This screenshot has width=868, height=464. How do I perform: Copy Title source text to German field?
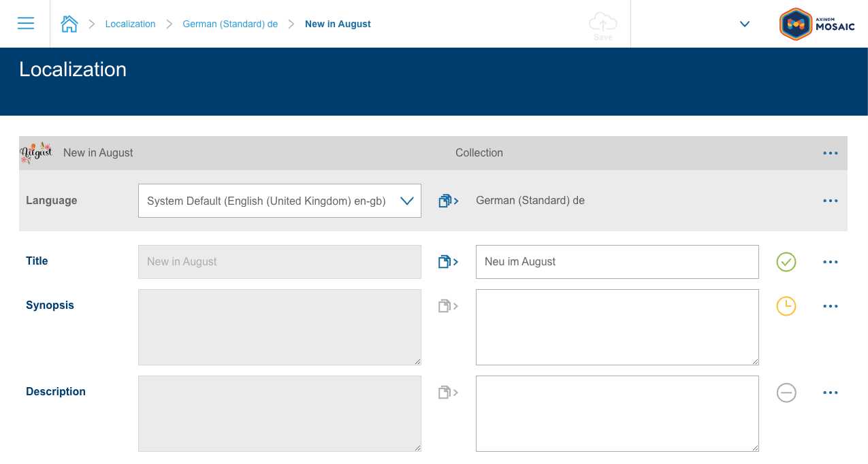448,262
